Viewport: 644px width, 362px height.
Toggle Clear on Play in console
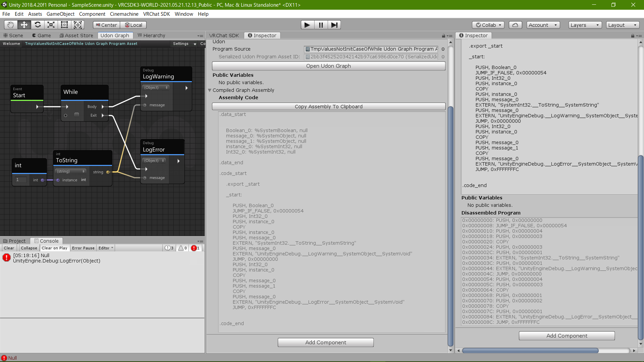coord(54,248)
